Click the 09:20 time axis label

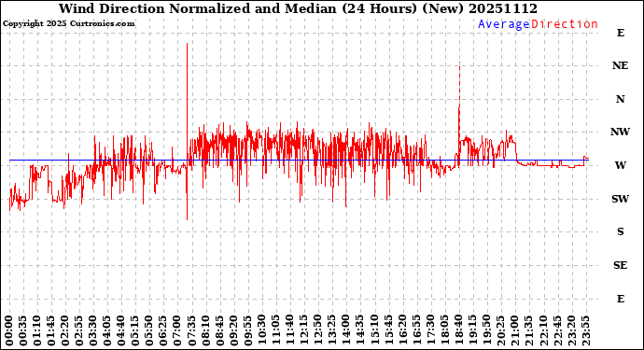(x=234, y=330)
